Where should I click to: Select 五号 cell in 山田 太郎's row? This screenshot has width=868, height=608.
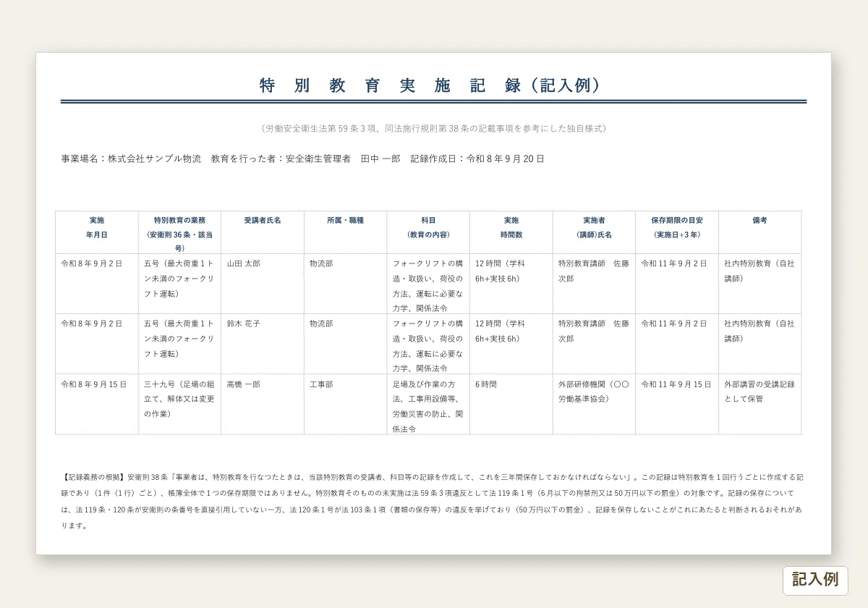[x=179, y=284]
